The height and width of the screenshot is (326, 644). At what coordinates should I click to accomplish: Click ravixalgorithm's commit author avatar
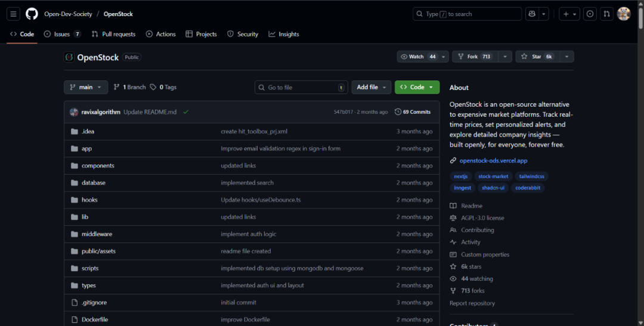pos(74,112)
